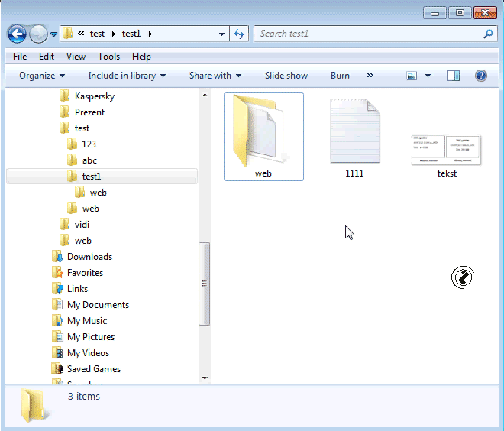Image resolution: width=504 pixels, height=431 pixels.
Task: Click the My Music icon
Action: [x=57, y=321]
